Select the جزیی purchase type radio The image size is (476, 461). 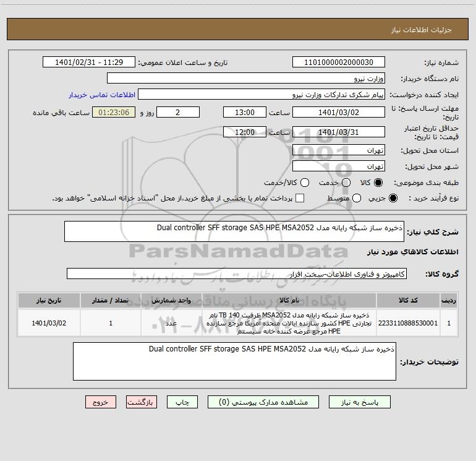coord(393,198)
